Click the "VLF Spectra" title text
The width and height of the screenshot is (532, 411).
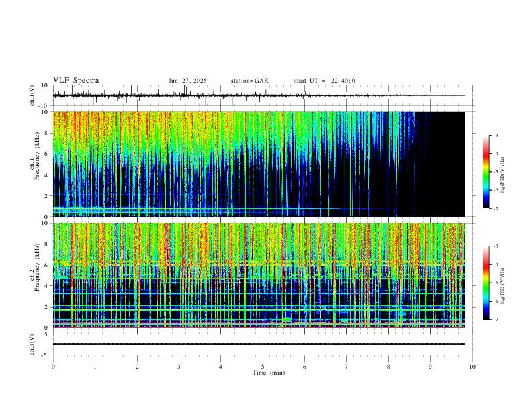click(76, 81)
